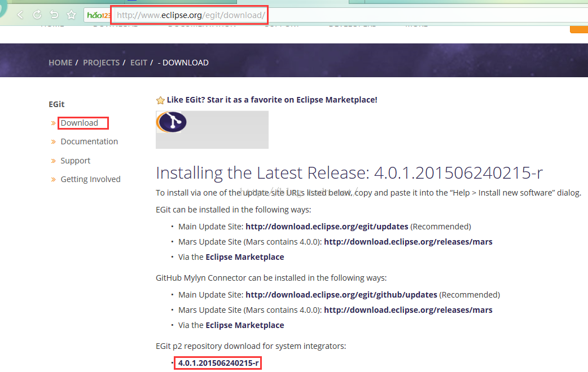Click the EGit logo image
Viewport: 588px width, 372px height.
click(172, 122)
